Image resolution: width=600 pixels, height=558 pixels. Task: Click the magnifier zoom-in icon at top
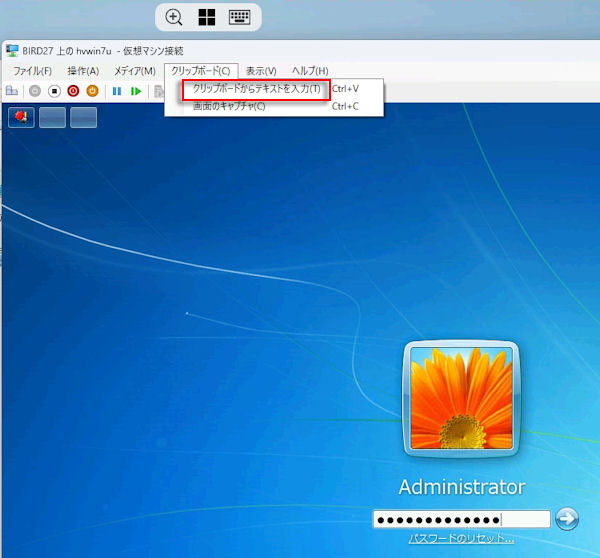coord(173,17)
